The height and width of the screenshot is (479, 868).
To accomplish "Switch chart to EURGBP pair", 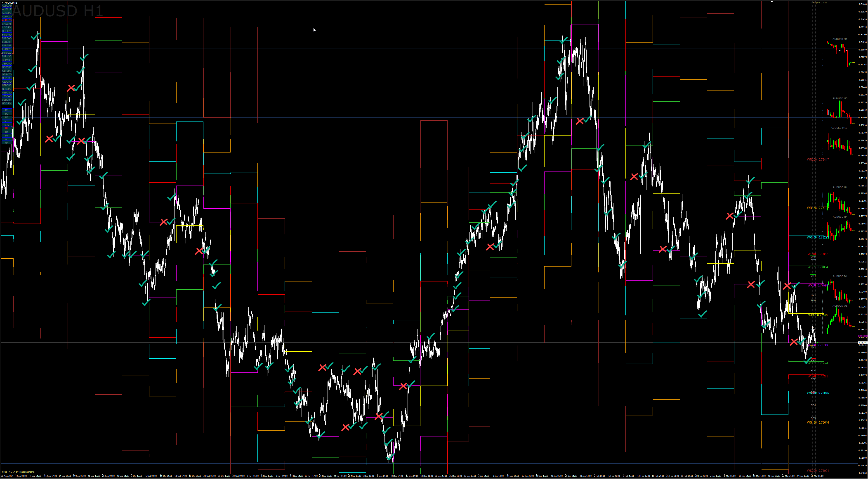I will (x=7, y=45).
